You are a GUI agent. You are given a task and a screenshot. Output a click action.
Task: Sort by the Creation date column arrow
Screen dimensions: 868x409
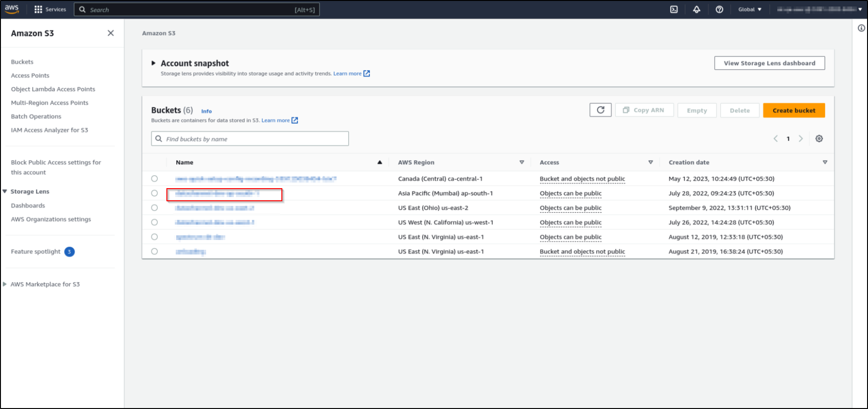[x=825, y=162]
